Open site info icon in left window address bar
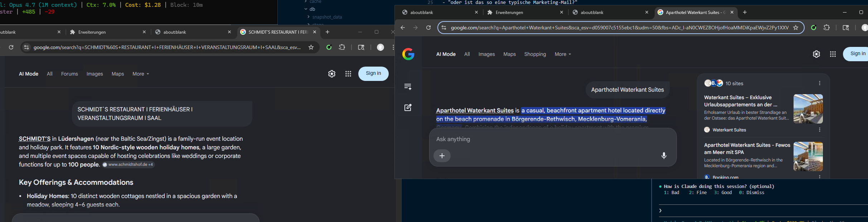The width and height of the screenshot is (868, 222). pos(26,47)
